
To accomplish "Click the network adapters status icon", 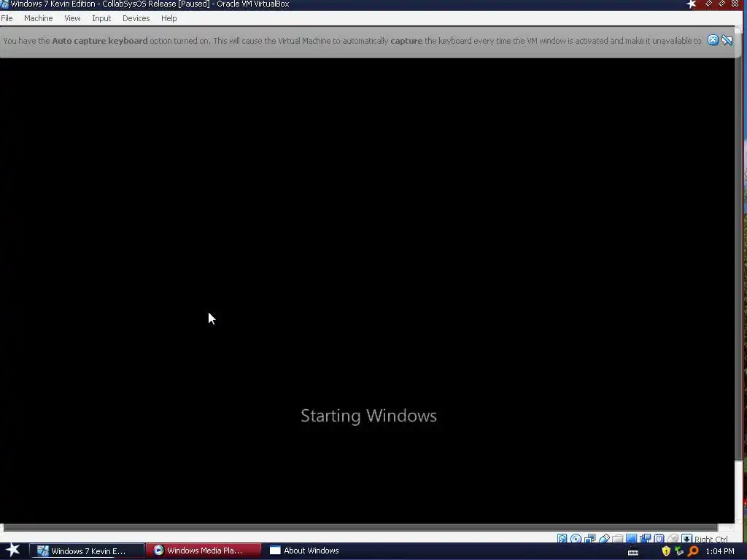I will point(589,539).
